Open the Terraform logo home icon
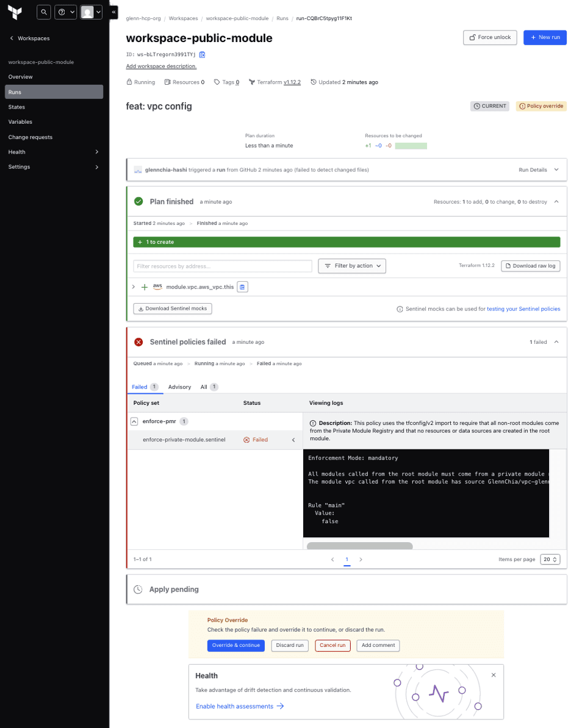The width and height of the screenshot is (571, 728). click(15, 12)
